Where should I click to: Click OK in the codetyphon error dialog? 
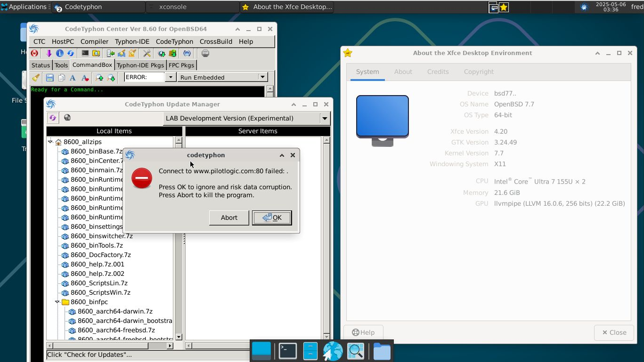click(x=272, y=217)
